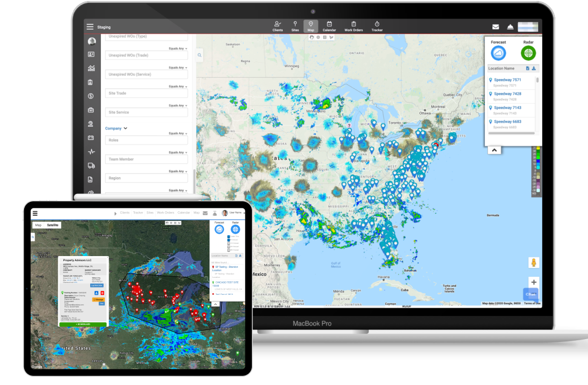The height and width of the screenshot is (385, 588).
Task: Click the Roles filter field
Action: [146, 140]
